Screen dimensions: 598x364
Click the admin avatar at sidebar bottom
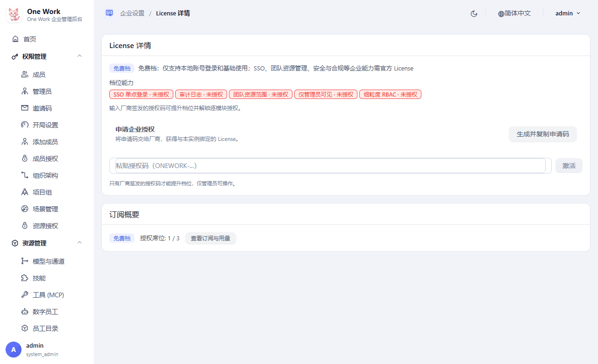pyautogui.click(x=14, y=350)
